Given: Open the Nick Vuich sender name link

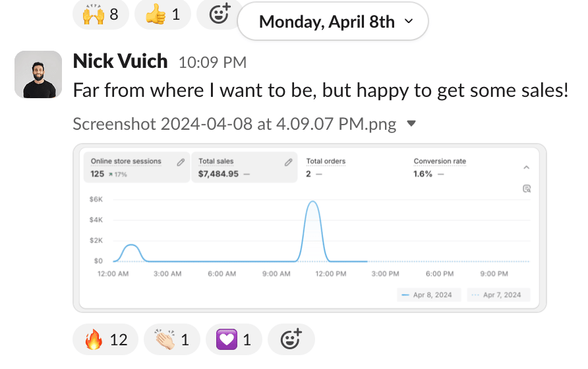Looking at the screenshot, I should pos(120,62).
